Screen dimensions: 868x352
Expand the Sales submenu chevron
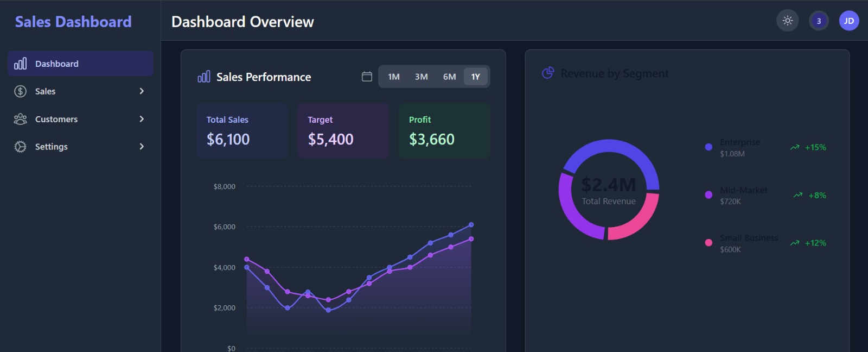point(142,91)
